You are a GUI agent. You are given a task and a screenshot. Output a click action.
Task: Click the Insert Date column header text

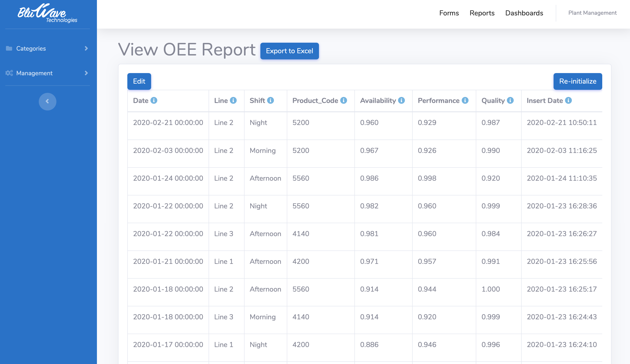545,100
